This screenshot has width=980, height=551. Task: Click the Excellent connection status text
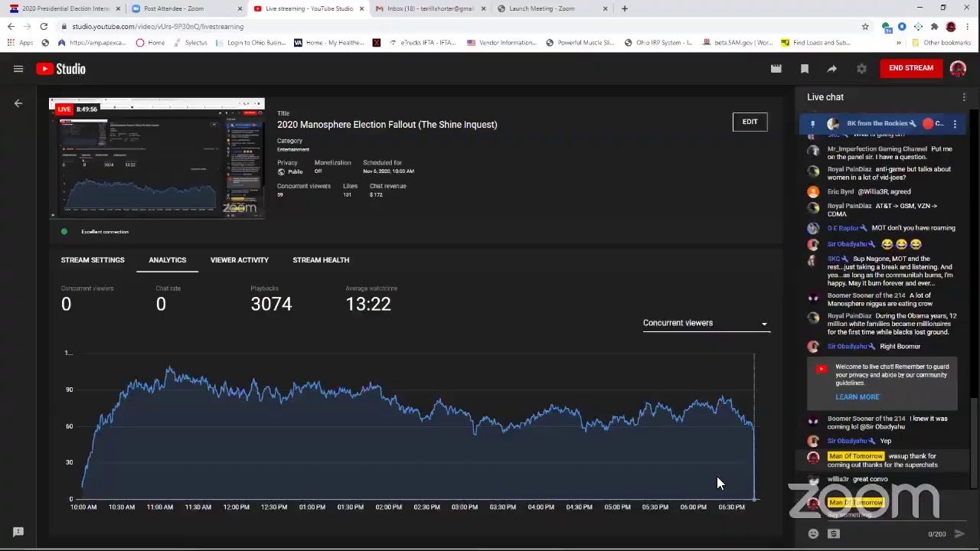tap(105, 232)
